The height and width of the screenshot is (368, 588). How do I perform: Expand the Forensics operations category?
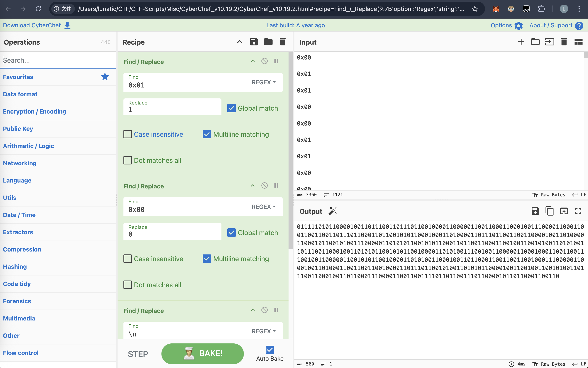17,301
